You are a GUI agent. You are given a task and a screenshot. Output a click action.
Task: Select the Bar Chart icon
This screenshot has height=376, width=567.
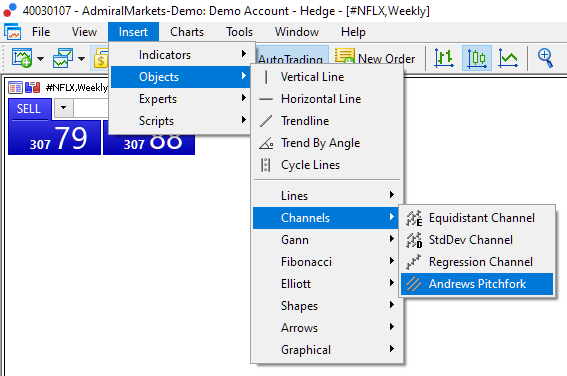tap(444, 58)
